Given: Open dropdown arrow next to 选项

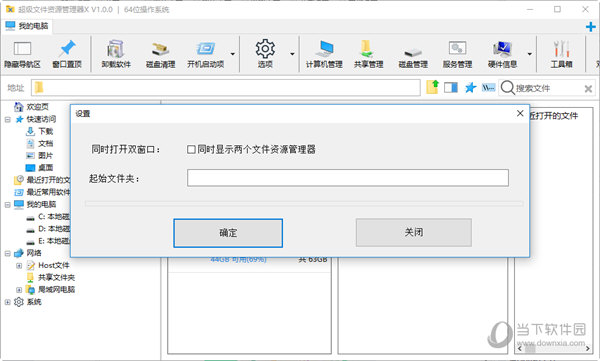Looking at the screenshot, I should [292, 54].
